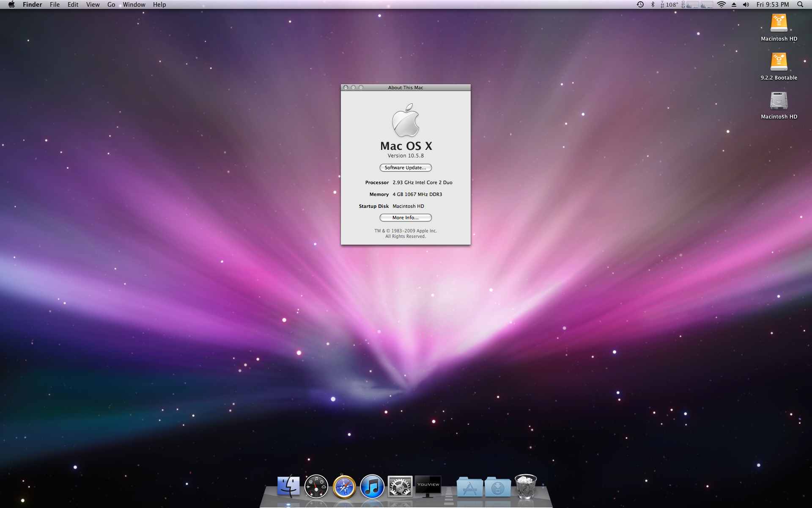Click version 10.5.8 text to cycle
Image resolution: width=812 pixels, height=508 pixels.
point(405,156)
